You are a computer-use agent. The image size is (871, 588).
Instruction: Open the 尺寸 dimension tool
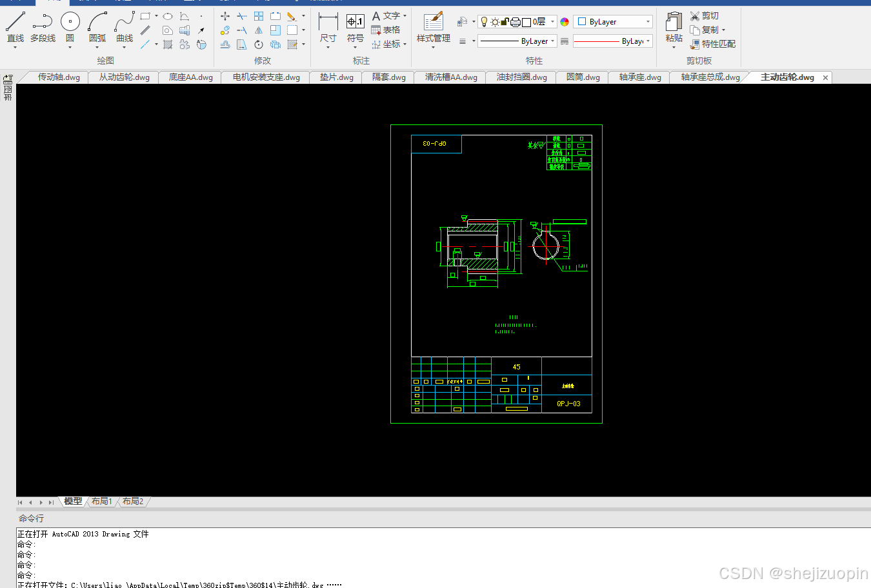(328, 28)
